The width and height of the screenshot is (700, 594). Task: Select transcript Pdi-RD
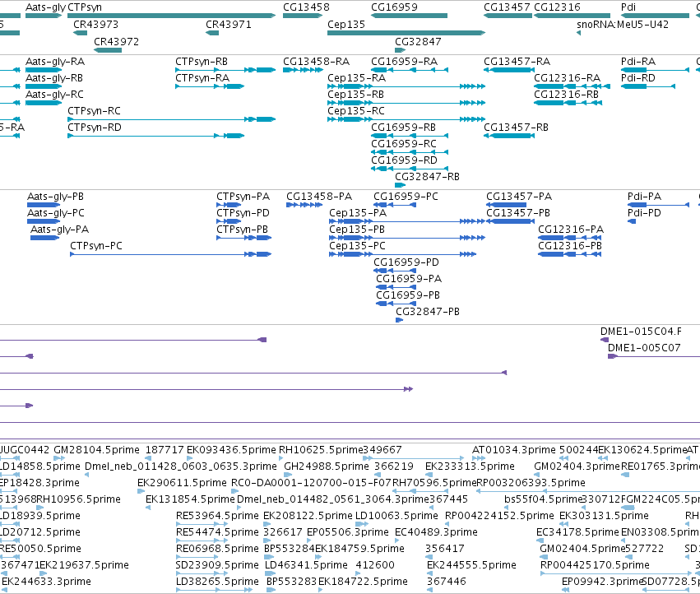click(638, 77)
